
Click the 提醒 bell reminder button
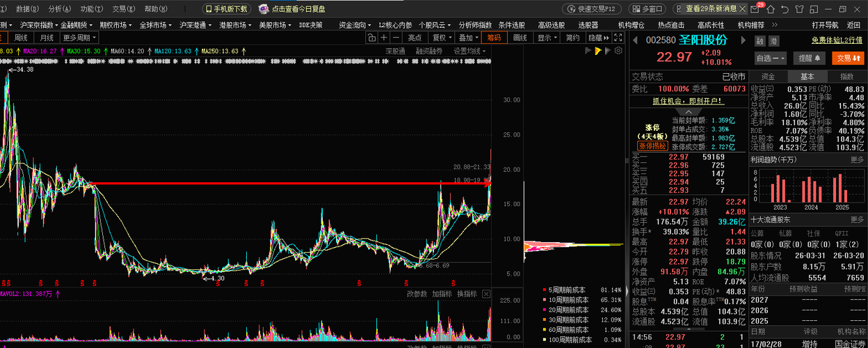click(809, 58)
